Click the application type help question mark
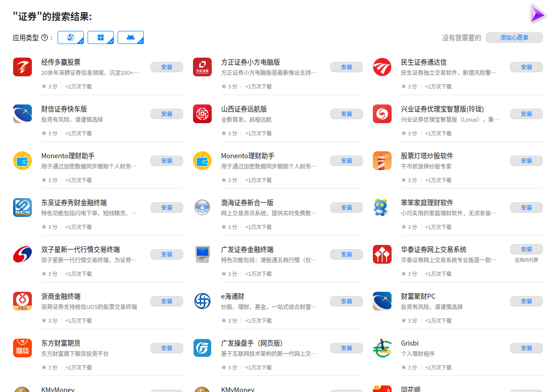 pos(44,37)
